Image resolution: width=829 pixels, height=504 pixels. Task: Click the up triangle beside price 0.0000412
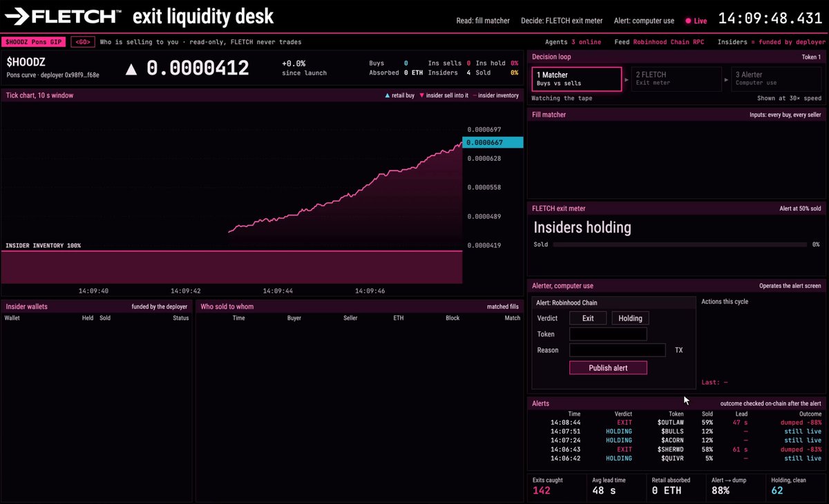coord(130,68)
